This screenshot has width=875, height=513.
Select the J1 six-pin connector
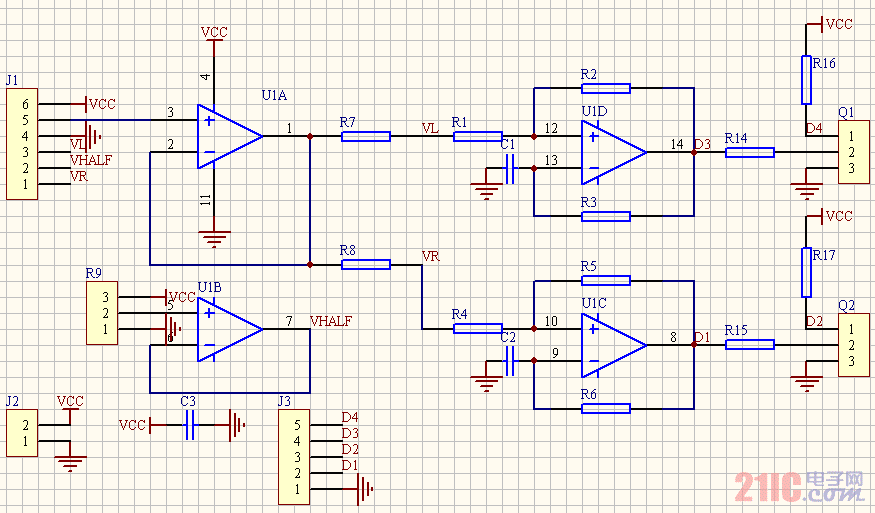coord(22,144)
